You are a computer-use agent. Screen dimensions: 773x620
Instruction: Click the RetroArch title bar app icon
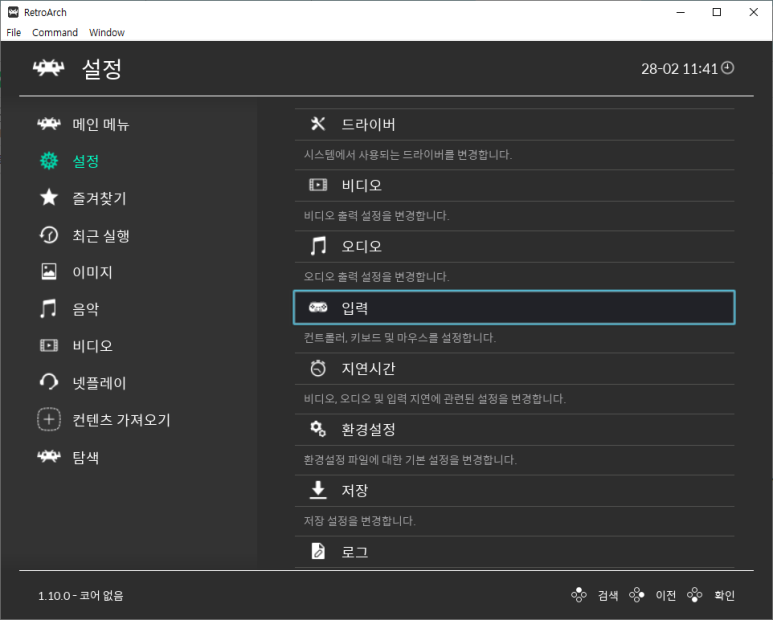[x=13, y=12]
